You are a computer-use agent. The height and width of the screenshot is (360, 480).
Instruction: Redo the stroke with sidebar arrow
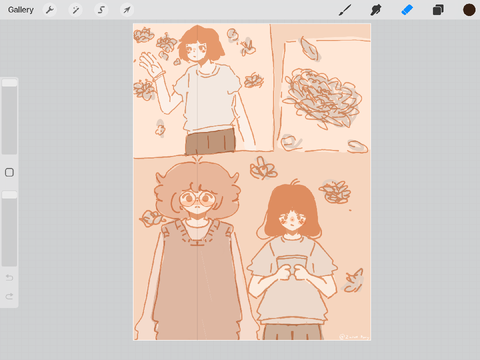click(x=9, y=296)
